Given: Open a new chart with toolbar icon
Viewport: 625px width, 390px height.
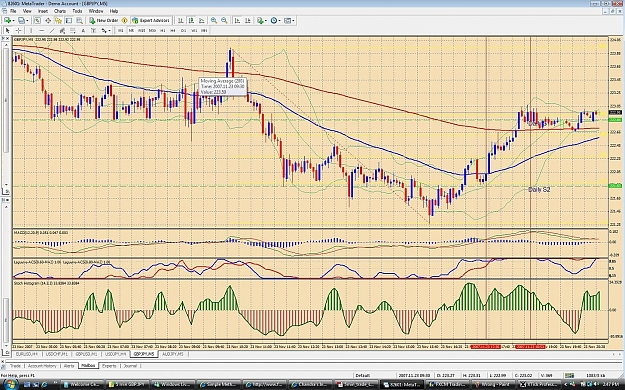Looking at the screenshot, I should (7, 20).
